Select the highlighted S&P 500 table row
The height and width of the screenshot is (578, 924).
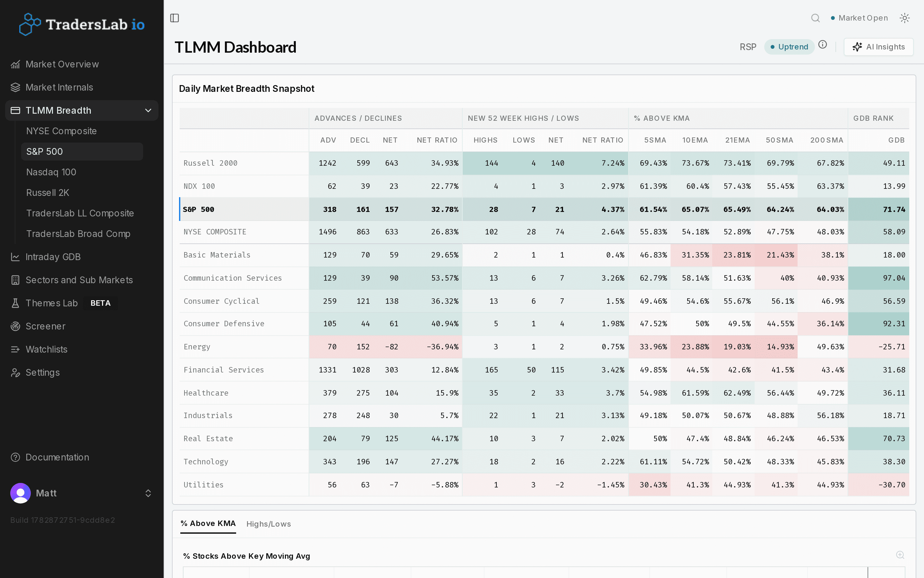(544, 209)
